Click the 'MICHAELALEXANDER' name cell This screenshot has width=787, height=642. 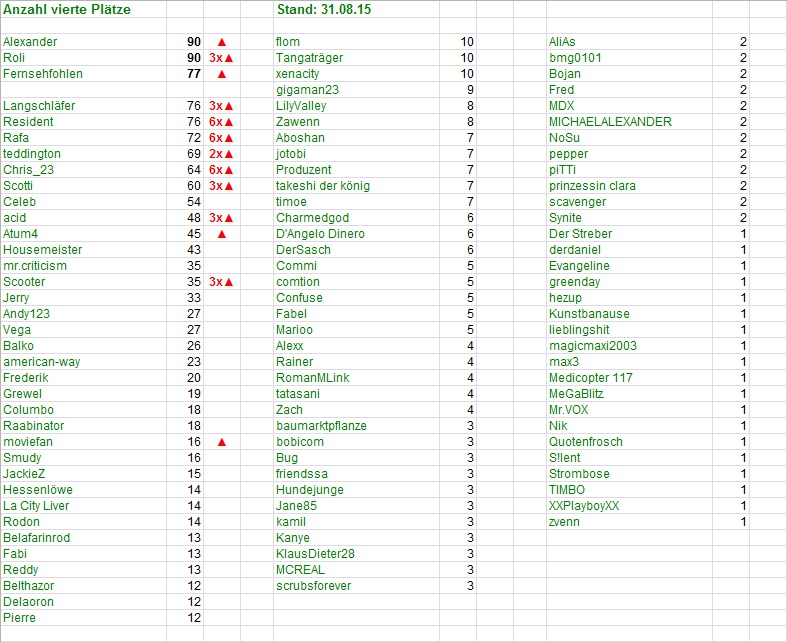pos(610,122)
